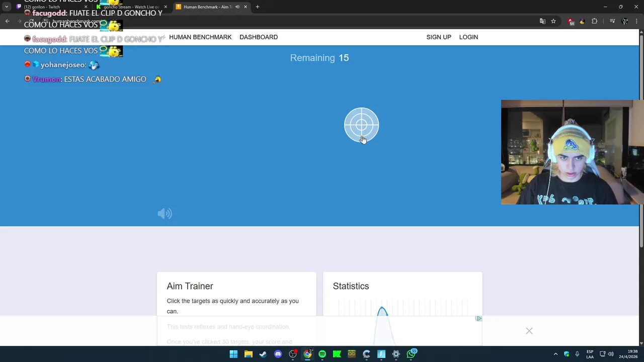Viewport: 644px width, 362px height.
Task: Open the Kick app in the taskbar
Action: click(337, 354)
